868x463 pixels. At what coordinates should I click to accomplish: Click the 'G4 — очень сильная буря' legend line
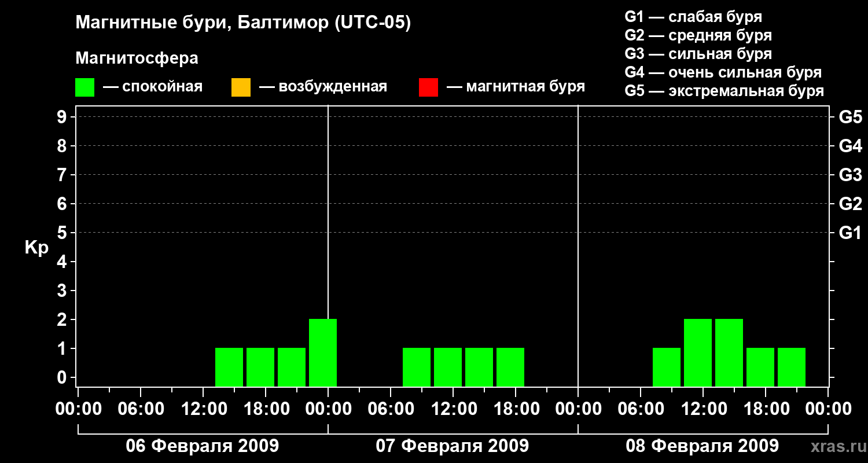pyautogui.click(x=723, y=72)
